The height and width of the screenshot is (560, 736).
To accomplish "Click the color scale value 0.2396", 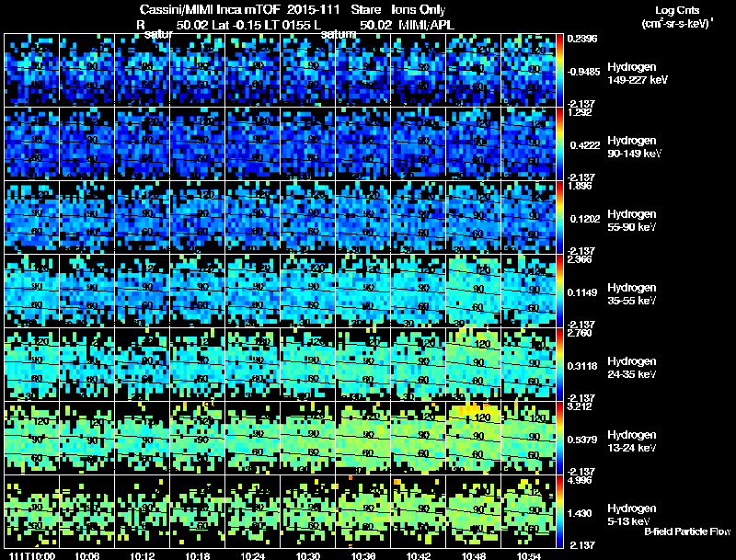I will (x=582, y=39).
